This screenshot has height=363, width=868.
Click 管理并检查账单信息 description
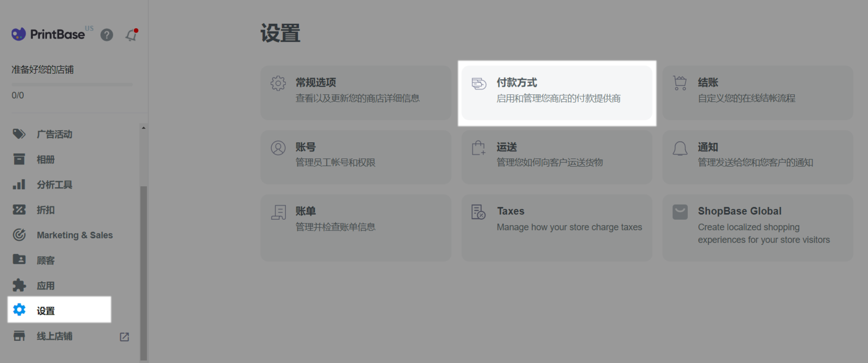point(335,227)
